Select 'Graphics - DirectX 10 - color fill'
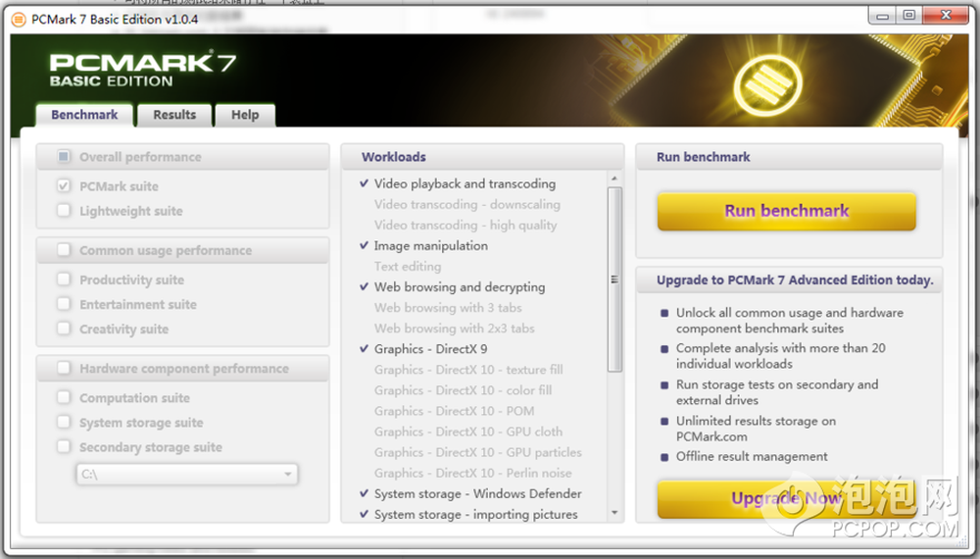Viewport: 980px width, 559px height. tap(464, 390)
